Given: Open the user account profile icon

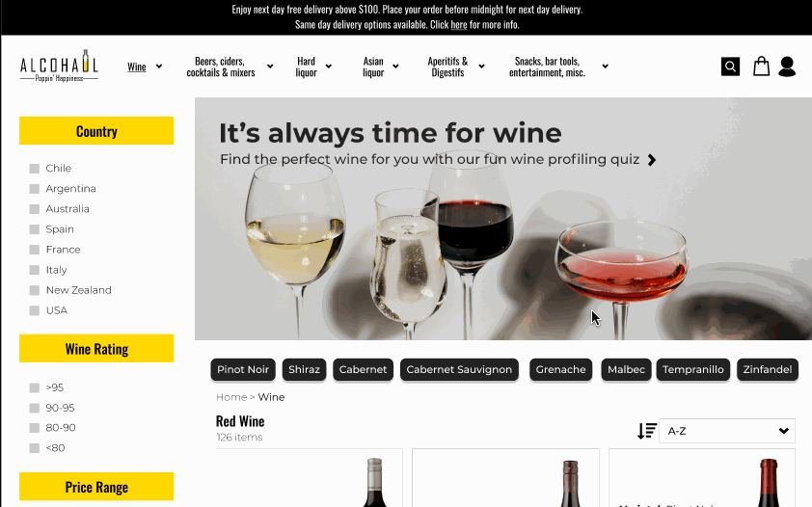Looking at the screenshot, I should [787, 67].
